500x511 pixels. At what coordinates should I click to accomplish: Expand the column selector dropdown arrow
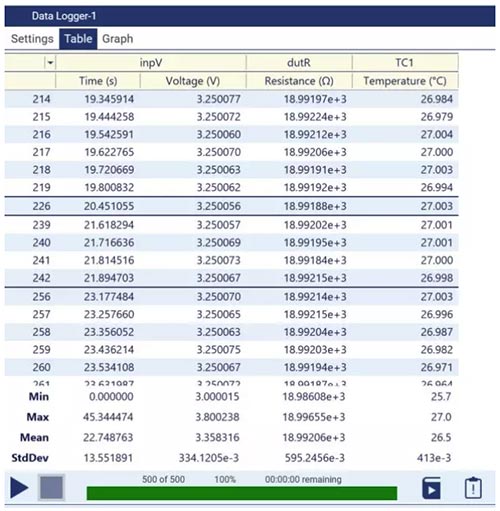[50, 63]
